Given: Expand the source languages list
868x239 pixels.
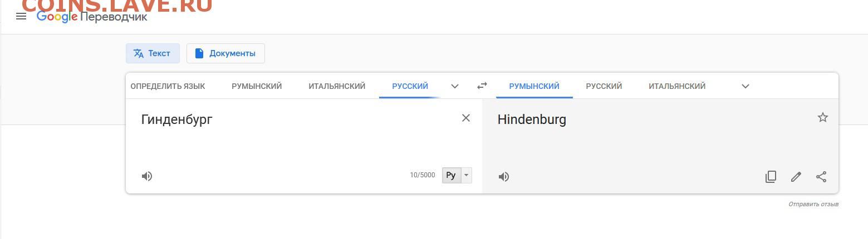Looking at the screenshot, I should click(455, 86).
